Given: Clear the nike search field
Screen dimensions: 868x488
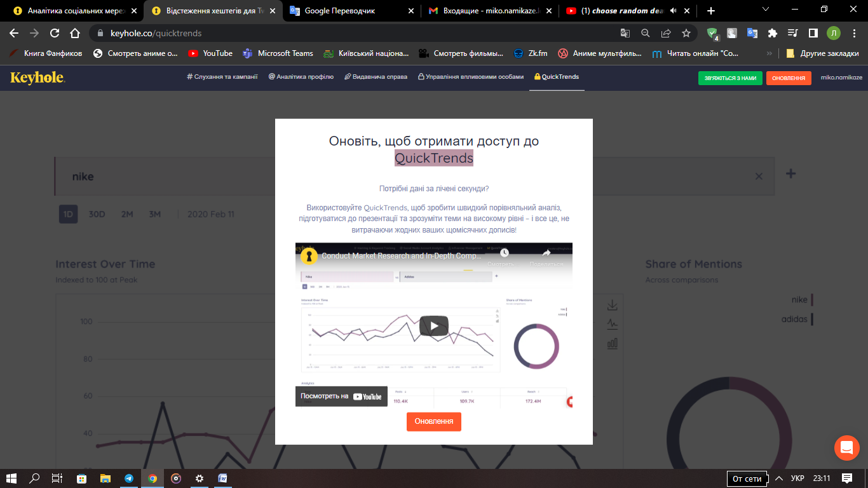Looking at the screenshot, I should [x=759, y=176].
